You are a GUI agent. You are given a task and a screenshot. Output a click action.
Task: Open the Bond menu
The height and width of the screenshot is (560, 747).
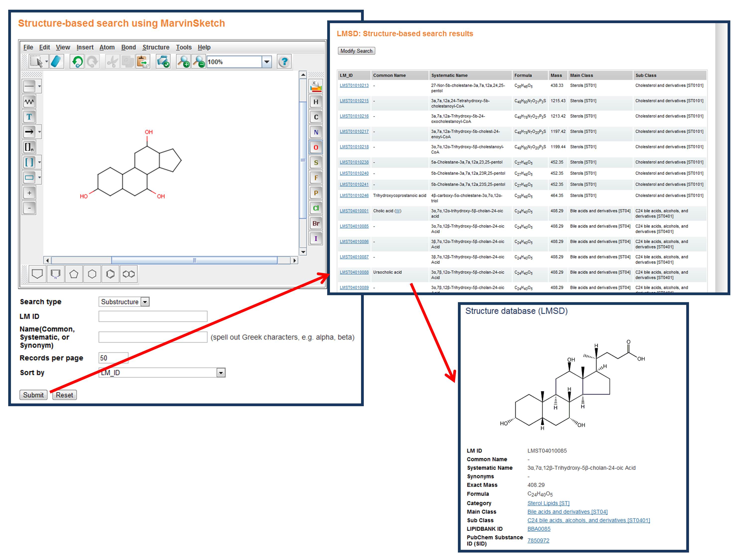128,47
